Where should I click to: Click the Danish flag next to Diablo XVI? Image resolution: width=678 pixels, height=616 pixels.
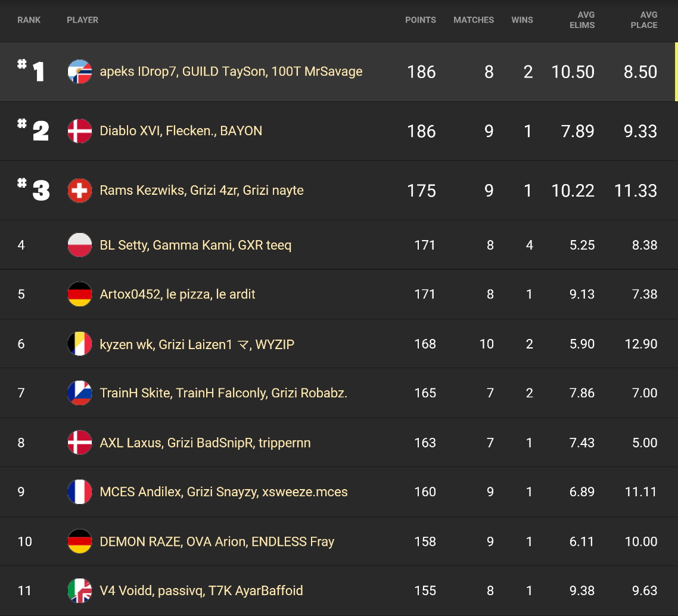click(x=80, y=131)
